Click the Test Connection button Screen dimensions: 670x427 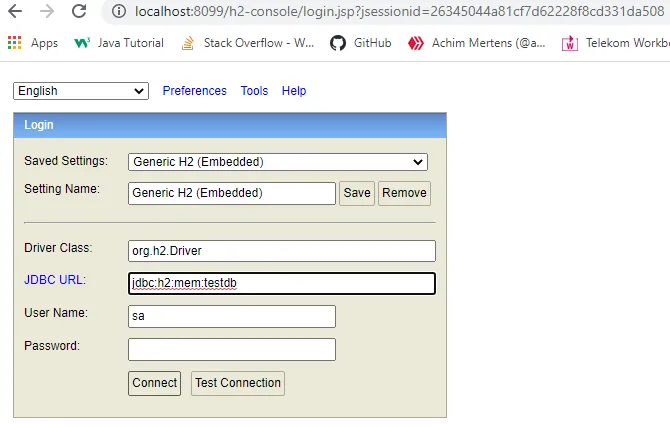click(238, 383)
